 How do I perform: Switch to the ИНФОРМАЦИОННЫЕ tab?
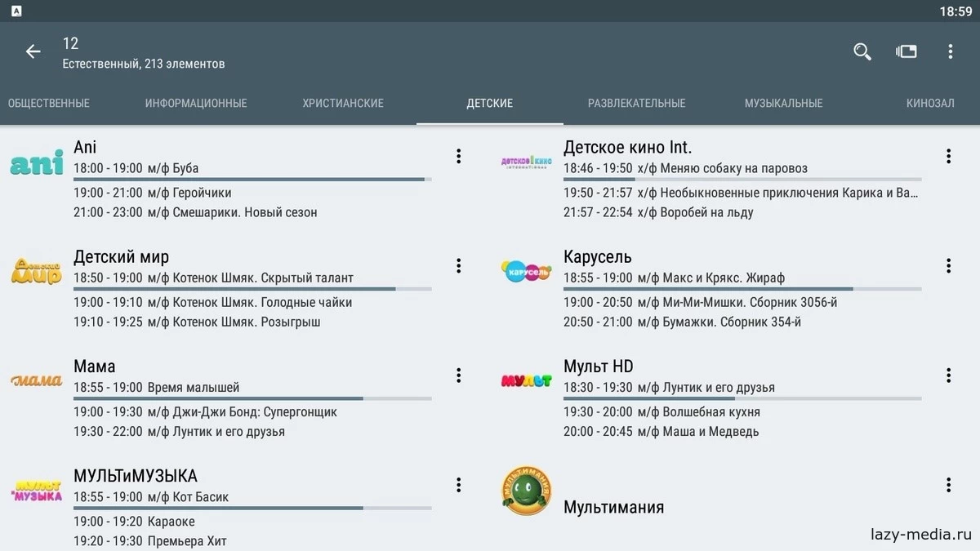point(196,104)
